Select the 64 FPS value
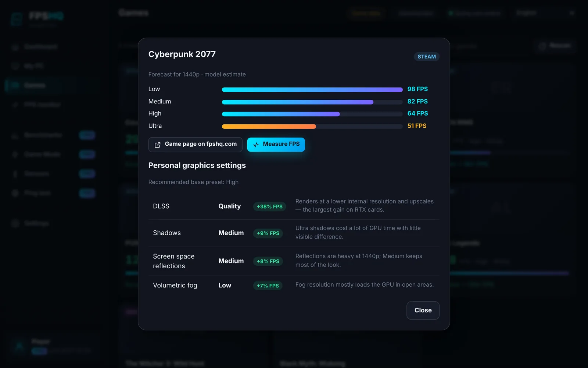Screen dimensions: 588x368 tap(417, 113)
